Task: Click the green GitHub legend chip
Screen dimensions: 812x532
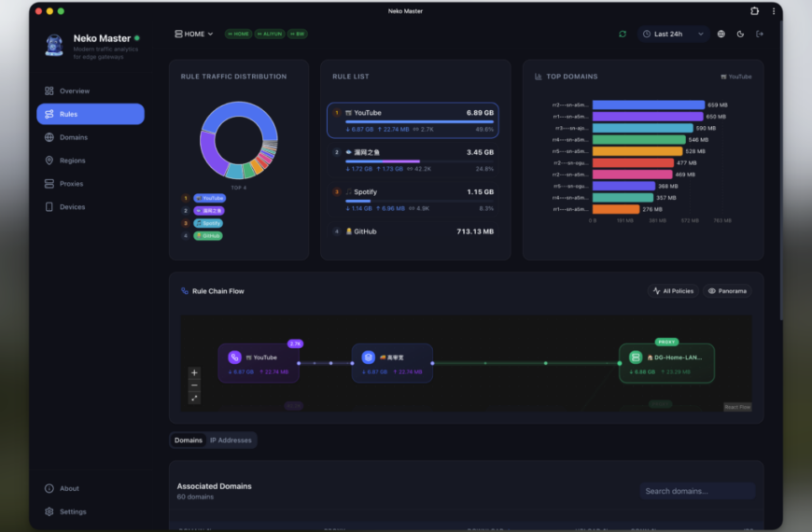Action: click(207, 236)
